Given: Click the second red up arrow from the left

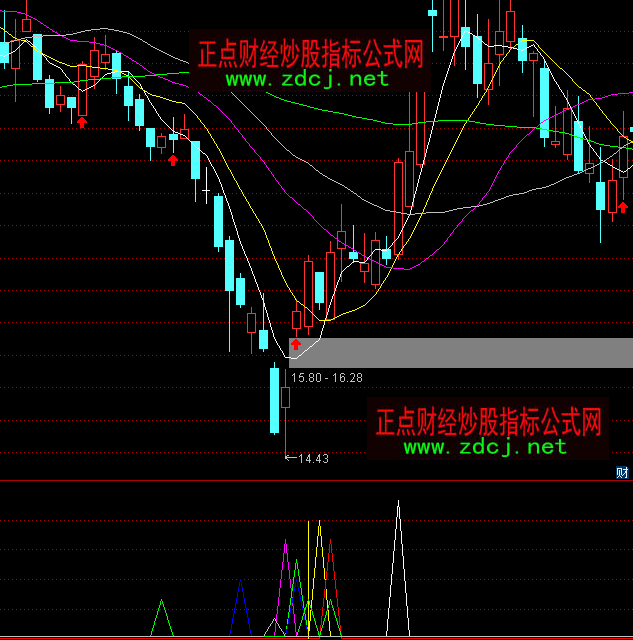Looking at the screenshot, I should [x=173, y=159].
